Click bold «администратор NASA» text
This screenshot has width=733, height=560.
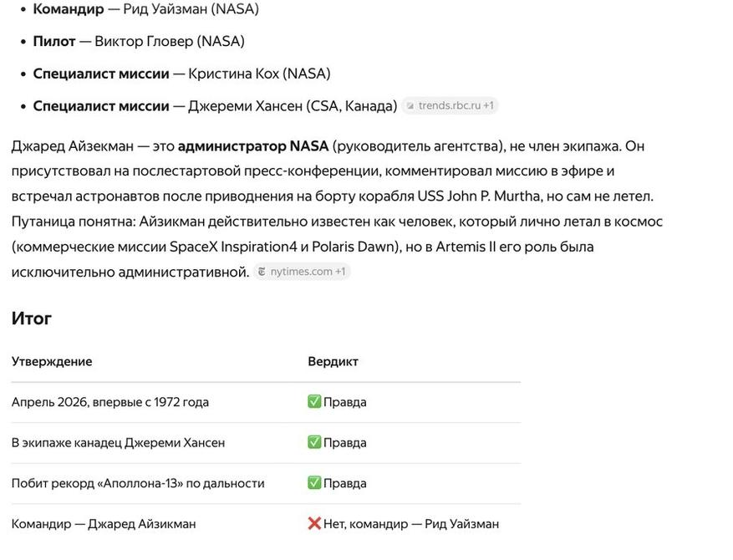click(253, 145)
